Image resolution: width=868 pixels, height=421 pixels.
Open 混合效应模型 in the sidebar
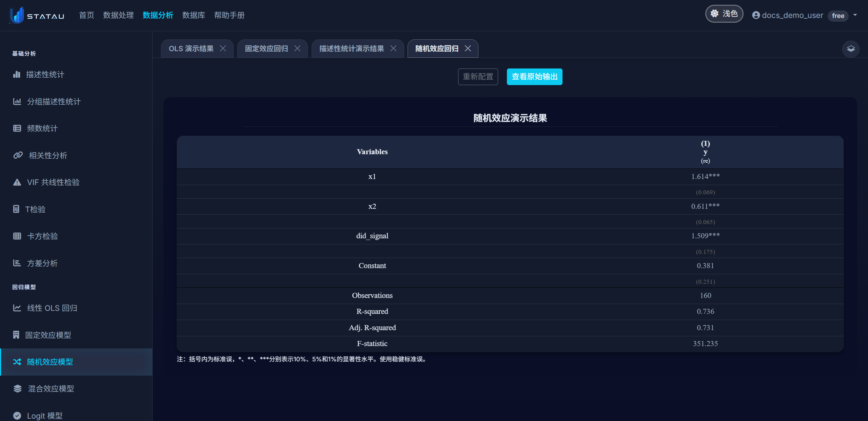click(76, 388)
